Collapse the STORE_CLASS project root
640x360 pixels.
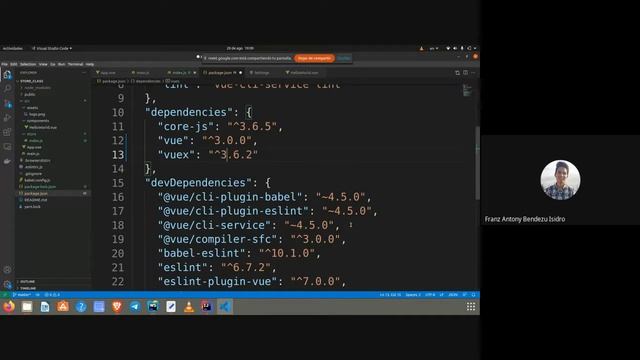coord(31,81)
